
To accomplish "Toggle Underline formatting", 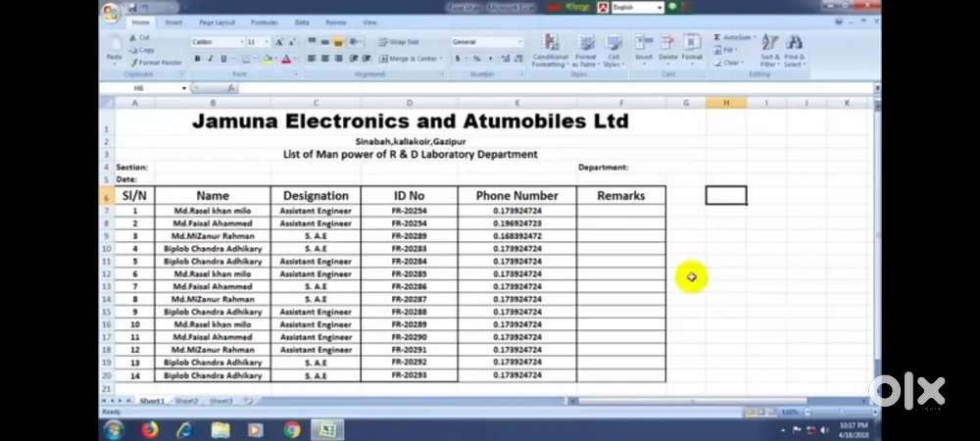I will (x=223, y=59).
